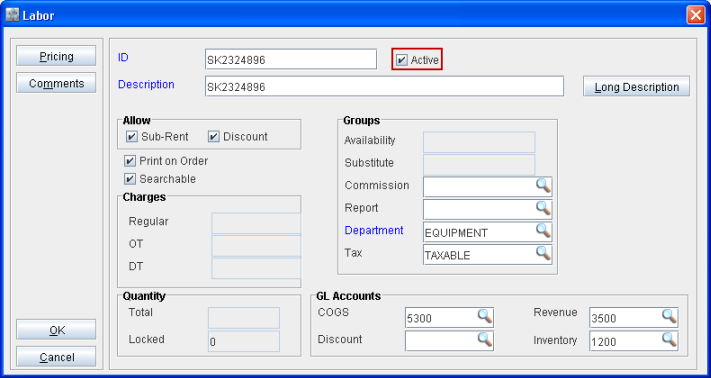
Task: Click the OT charges field
Action: [x=256, y=246]
